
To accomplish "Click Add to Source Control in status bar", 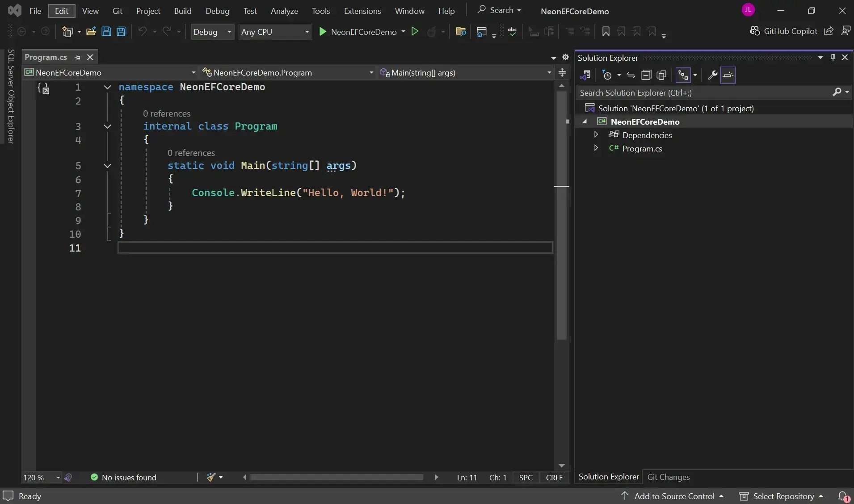I will 673,496.
